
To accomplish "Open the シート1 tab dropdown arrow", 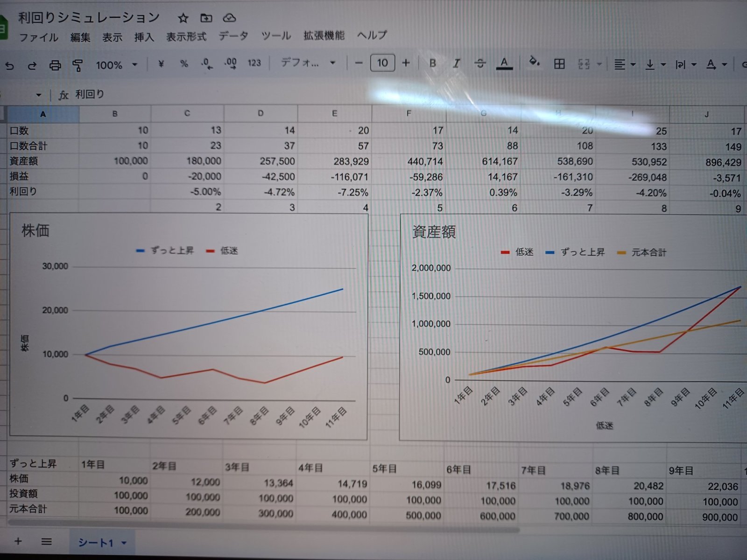I will tap(124, 543).
